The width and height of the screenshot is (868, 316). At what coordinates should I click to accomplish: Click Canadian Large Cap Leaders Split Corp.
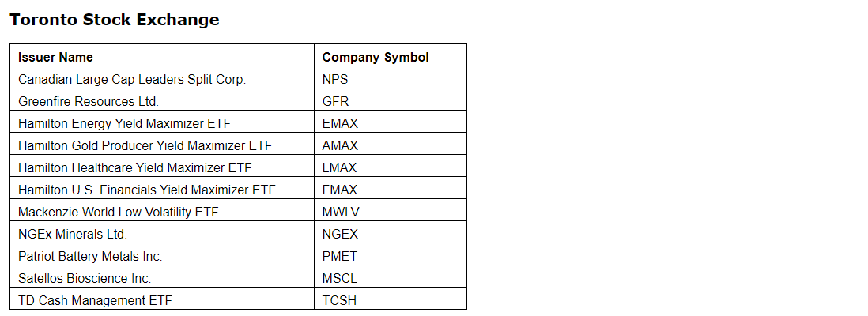point(132,79)
